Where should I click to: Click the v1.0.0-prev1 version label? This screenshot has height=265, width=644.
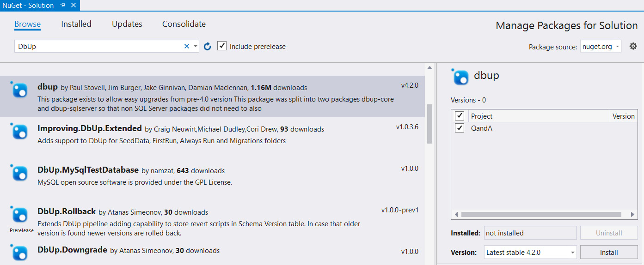(400, 210)
